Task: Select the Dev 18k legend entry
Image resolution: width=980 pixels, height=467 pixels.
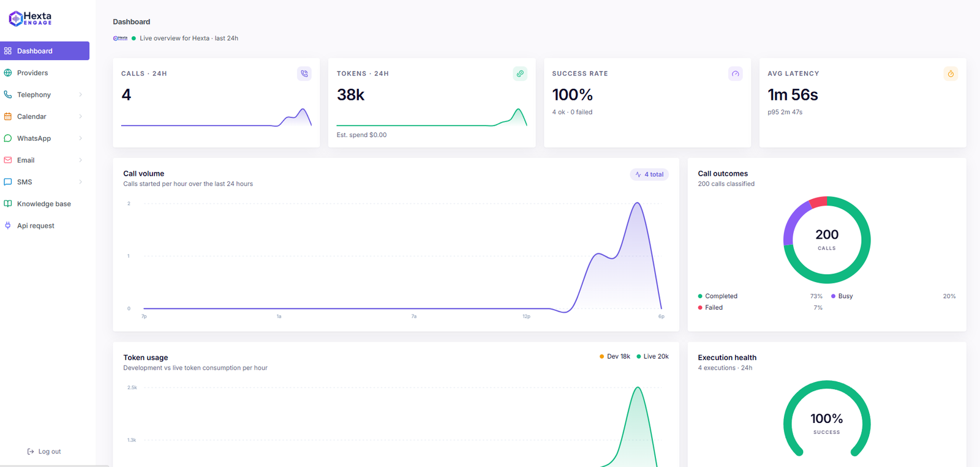Action: tap(615, 356)
